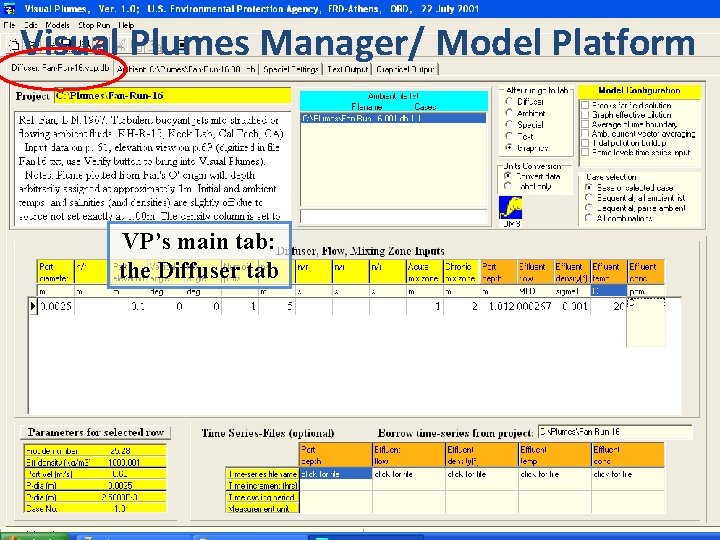
Task: Click the Effluent conc data cell in first row
Action: pyautogui.click(x=646, y=306)
